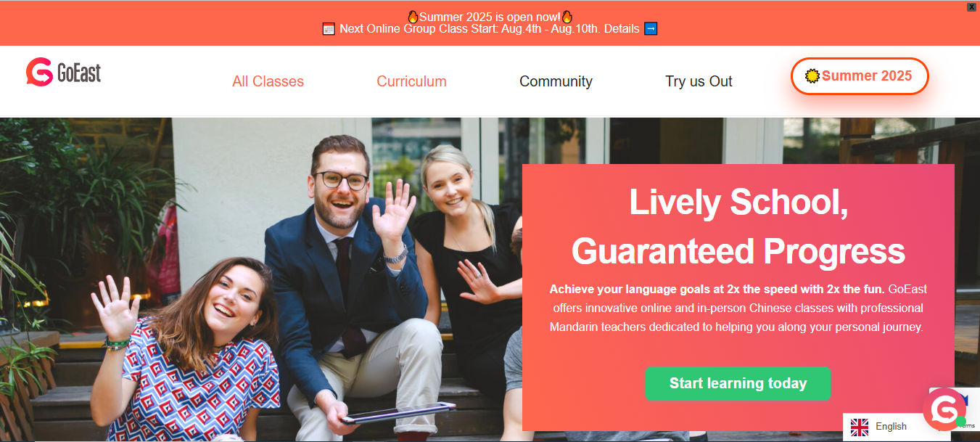Click the blue arrow icon after Details
The width and height of the screenshot is (980, 442).
(x=651, y=29)
